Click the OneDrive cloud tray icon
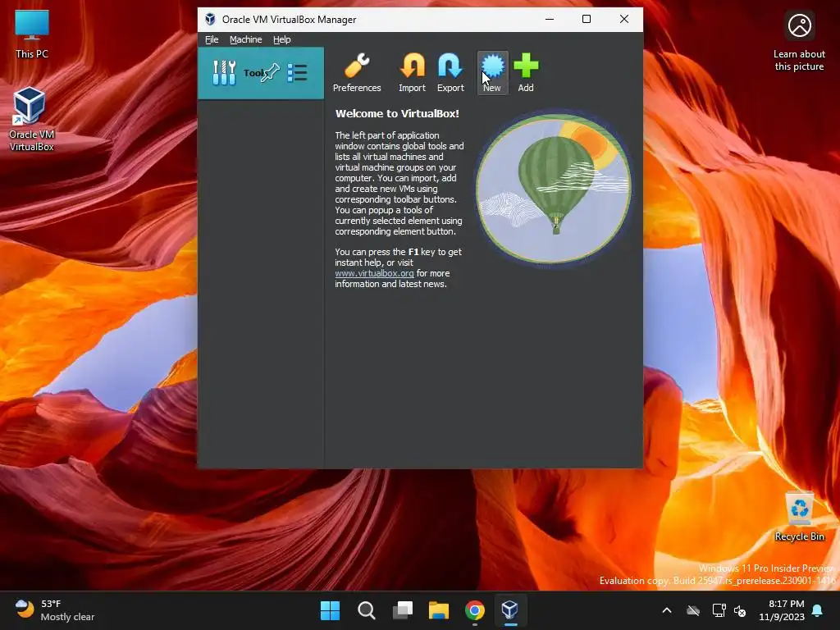840x630 pixels. [693, 610]
